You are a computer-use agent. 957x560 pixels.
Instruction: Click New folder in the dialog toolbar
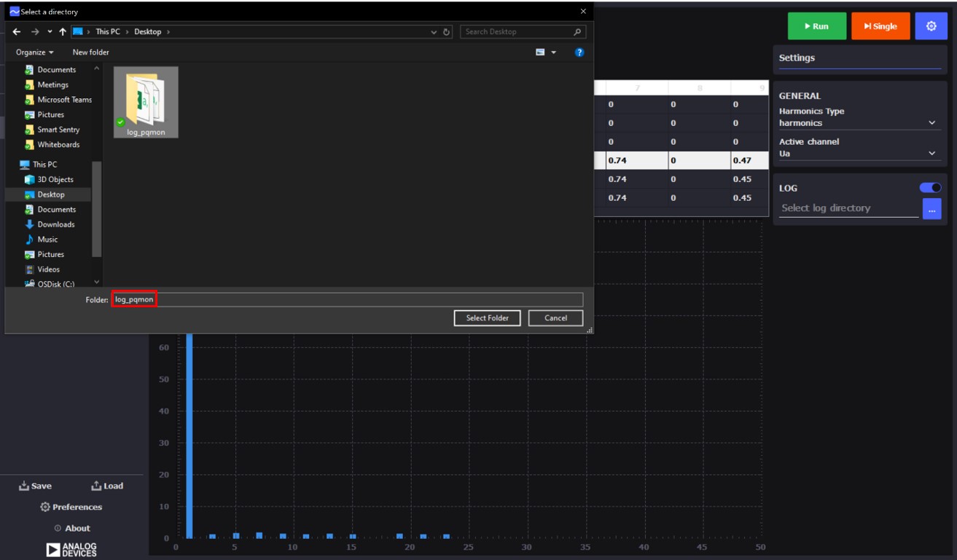92,52
